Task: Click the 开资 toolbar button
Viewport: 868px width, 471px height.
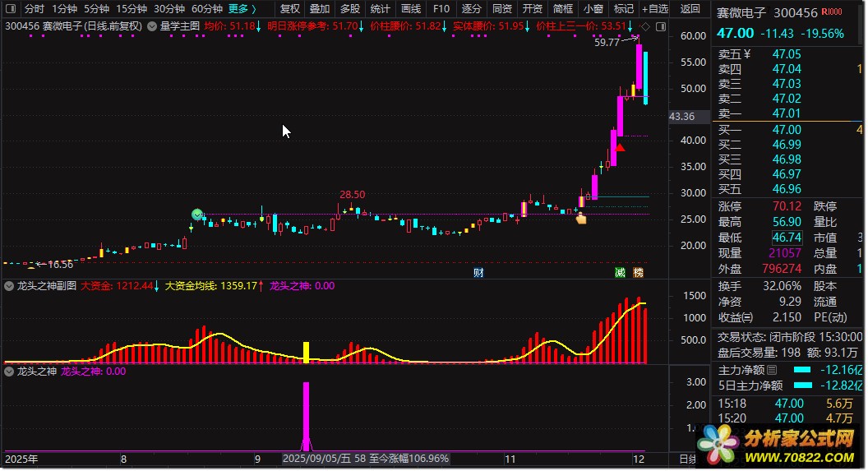Action: [532, 9]
